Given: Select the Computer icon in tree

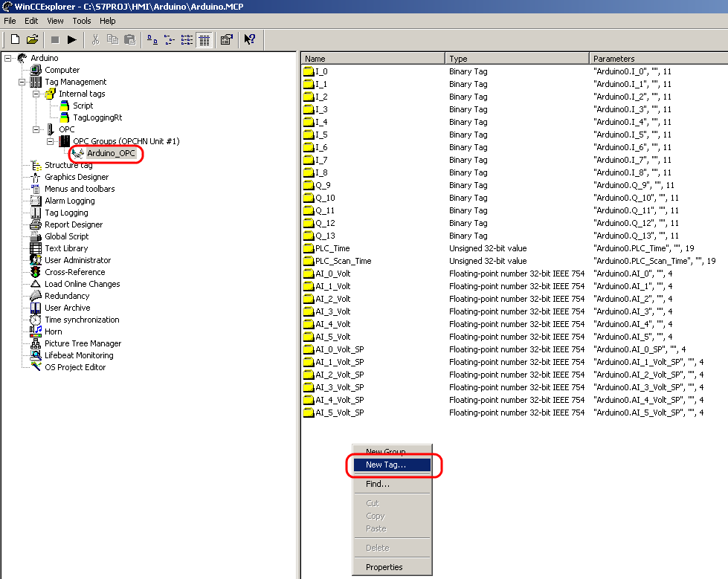Looking at the screenshot, I should pyautogui.click(x=36, y=70).
